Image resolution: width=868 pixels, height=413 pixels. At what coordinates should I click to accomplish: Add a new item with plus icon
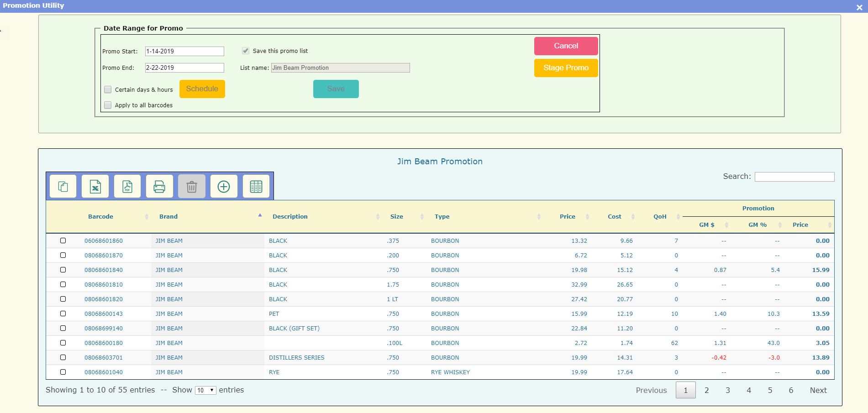pos(224,187)
